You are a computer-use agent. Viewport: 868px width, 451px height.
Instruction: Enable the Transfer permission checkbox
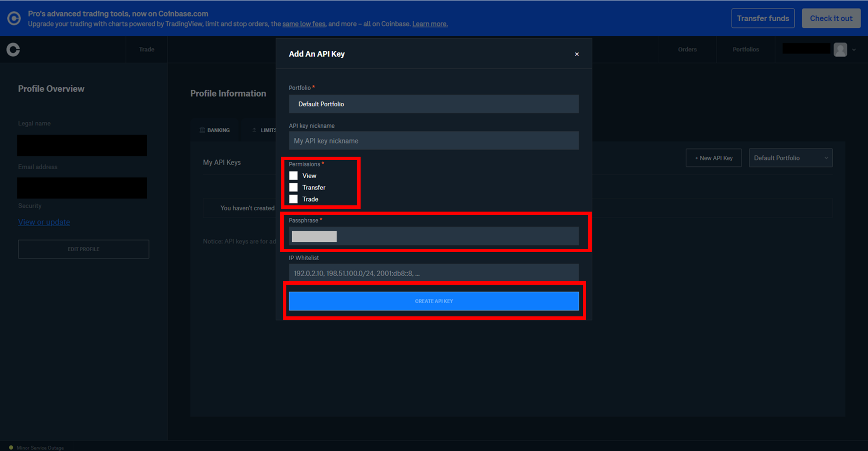[x=293, y=187]
